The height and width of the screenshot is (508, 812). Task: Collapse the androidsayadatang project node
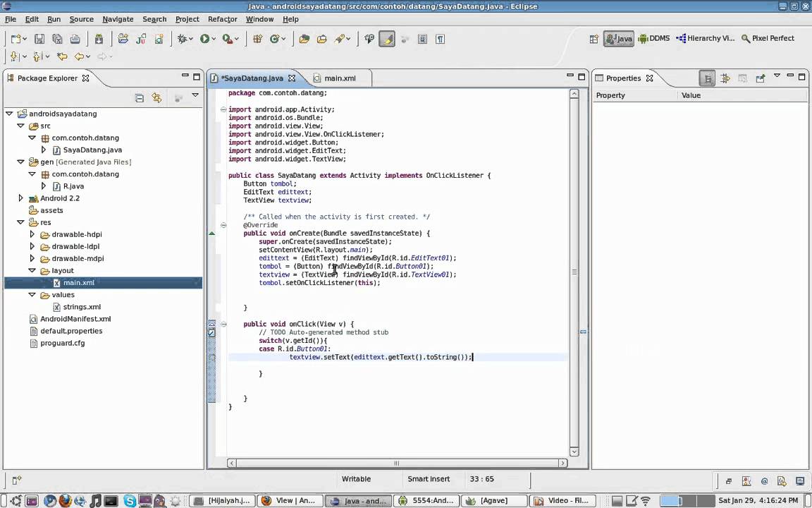pyautogui.click(x=9, y=114)
